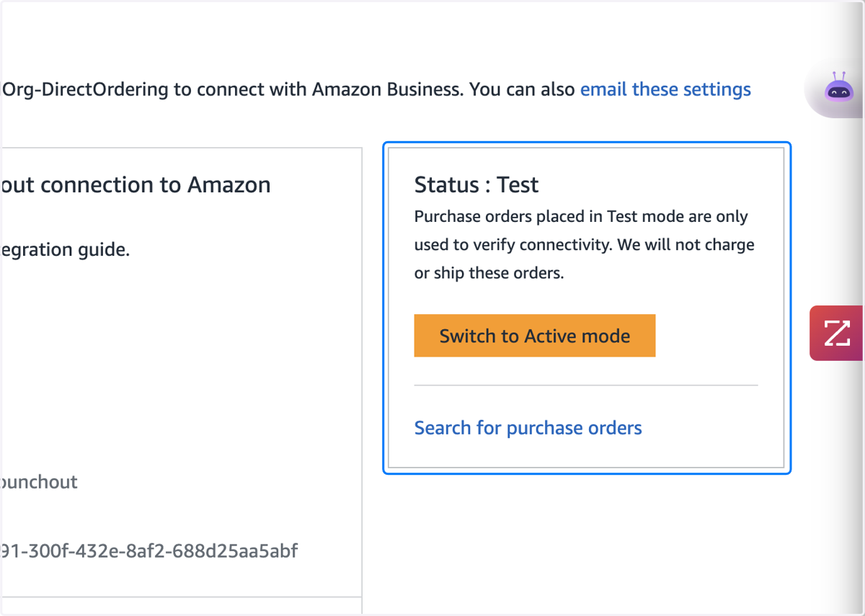Click the 'We will not charge' phrase
Screen dimensions: 865x616
point(686,245)
